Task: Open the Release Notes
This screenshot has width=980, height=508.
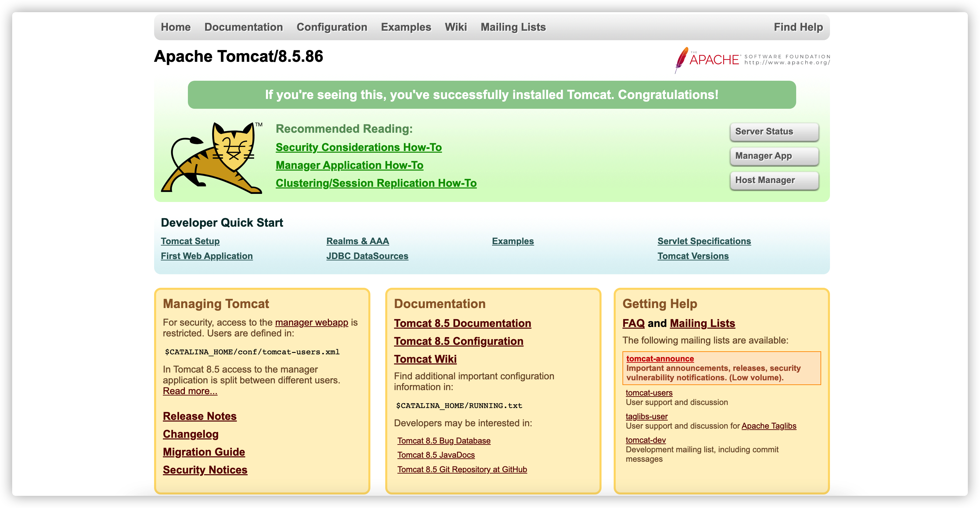Action: coord(199,416)
